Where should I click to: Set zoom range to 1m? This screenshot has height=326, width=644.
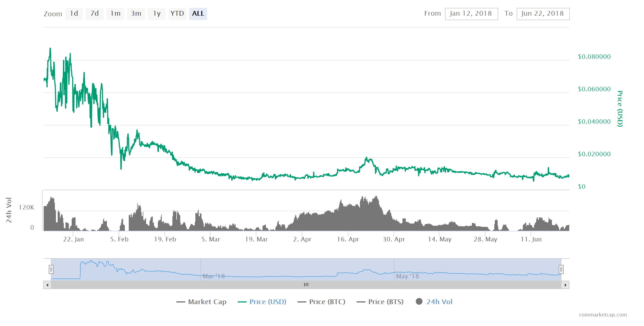[x=115, y=14]
